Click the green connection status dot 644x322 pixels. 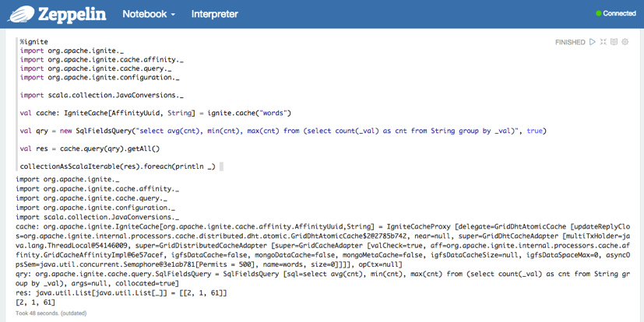pos(599,14)
